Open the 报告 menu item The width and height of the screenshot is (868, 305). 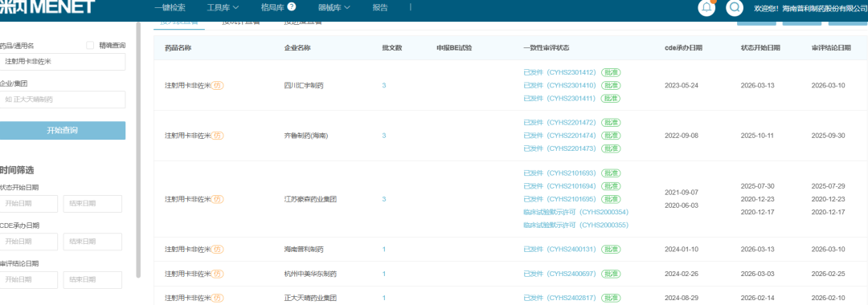[380, 8]
